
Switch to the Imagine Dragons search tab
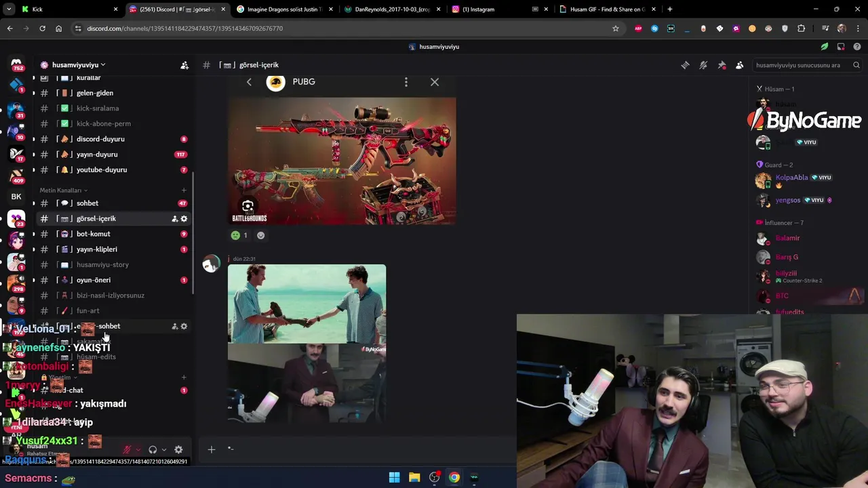point(285,9)
